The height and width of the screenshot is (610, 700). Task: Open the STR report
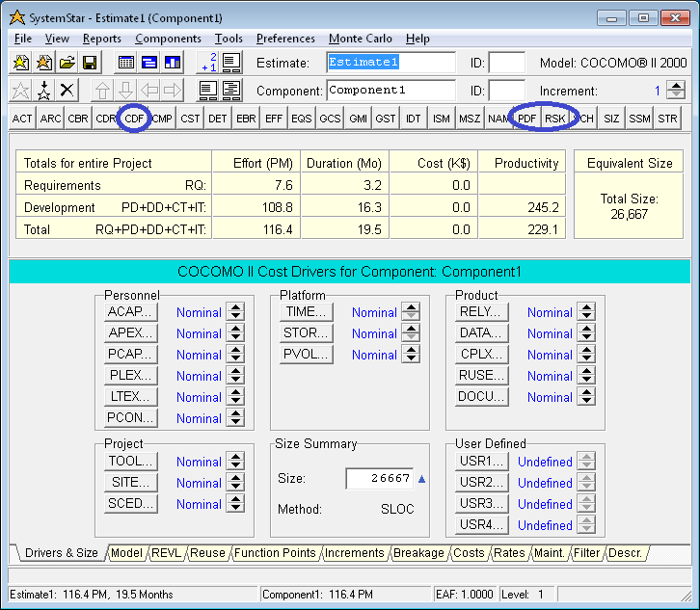click(667, 119)
